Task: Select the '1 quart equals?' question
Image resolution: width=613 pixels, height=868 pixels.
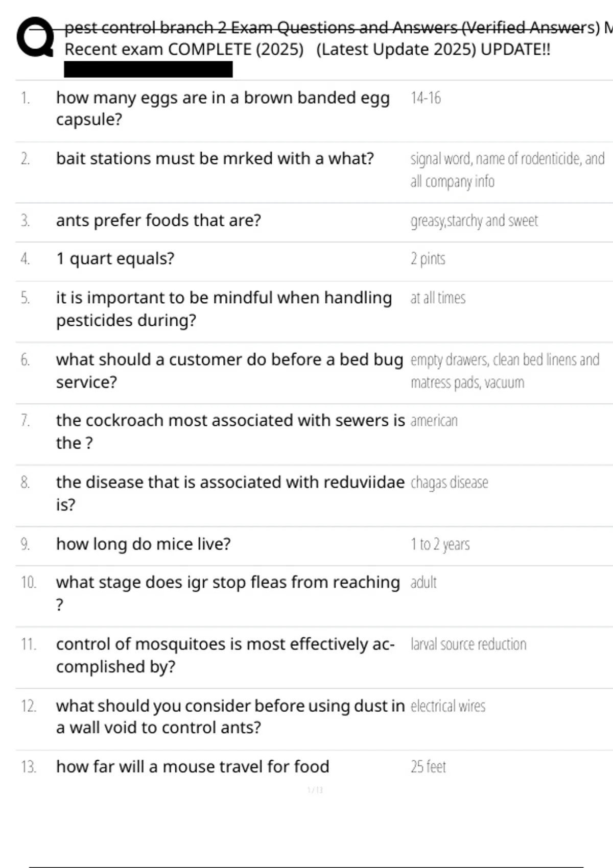Action: pyautogui.click(x=115, y=259)
